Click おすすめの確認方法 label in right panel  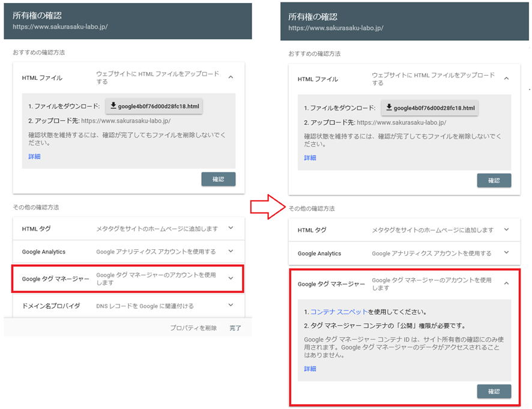(315, 53)
